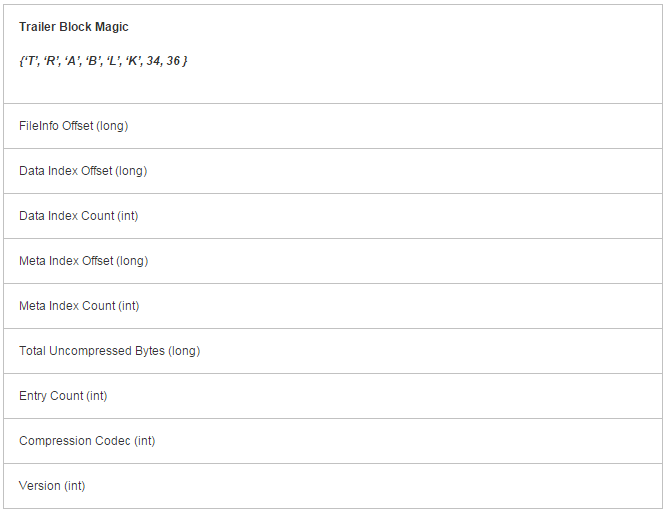
Task: Click the word Magic in the header
Action: (x=111, y=27)
